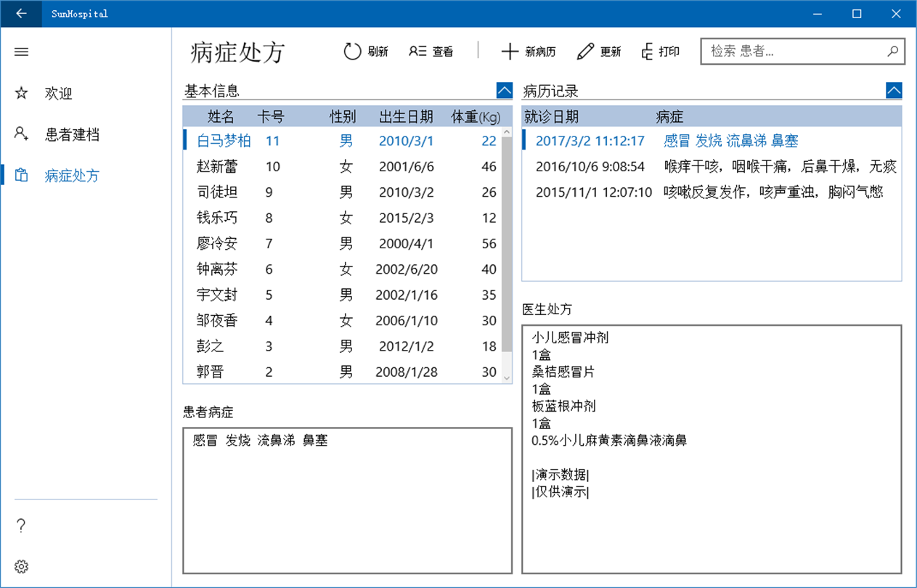Click the 新病历 button label
This screenshot has width=917, height=588.
click(x=541, y=52)
